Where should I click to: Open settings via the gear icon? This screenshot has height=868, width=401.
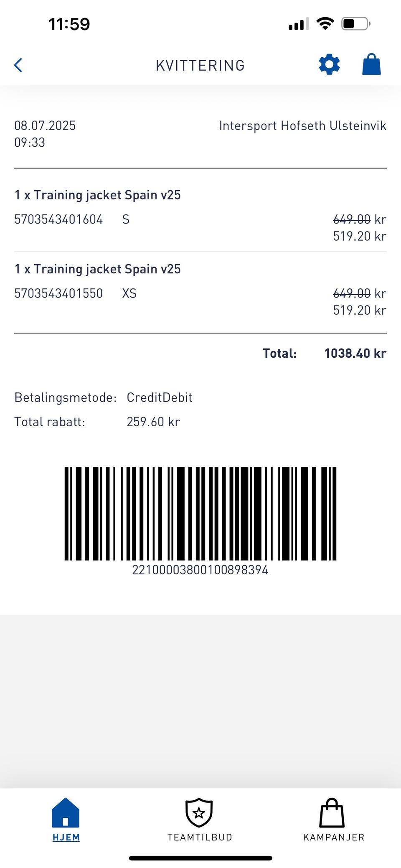[329, 65]
